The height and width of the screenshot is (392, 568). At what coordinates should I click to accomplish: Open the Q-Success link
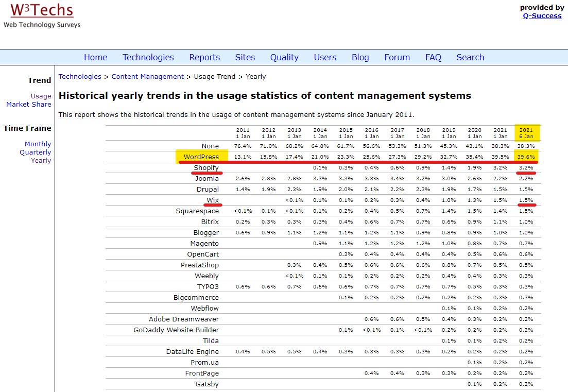click(x=542, y=15)
